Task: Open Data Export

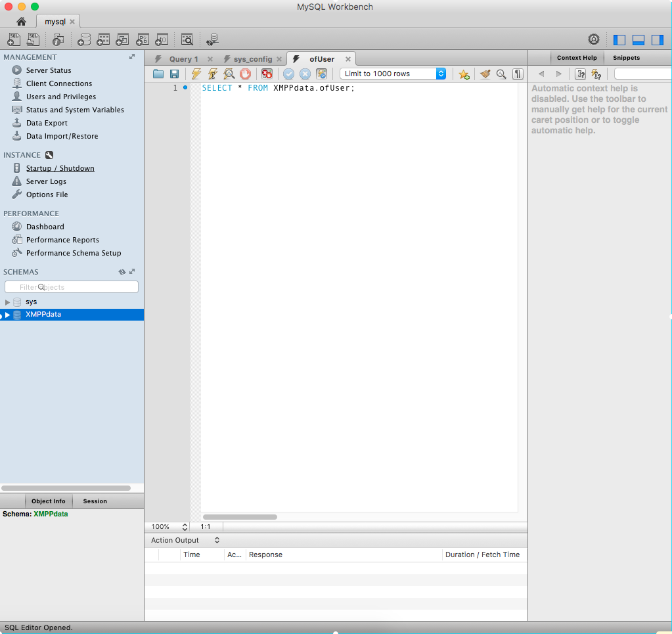Action: point(47,123)
